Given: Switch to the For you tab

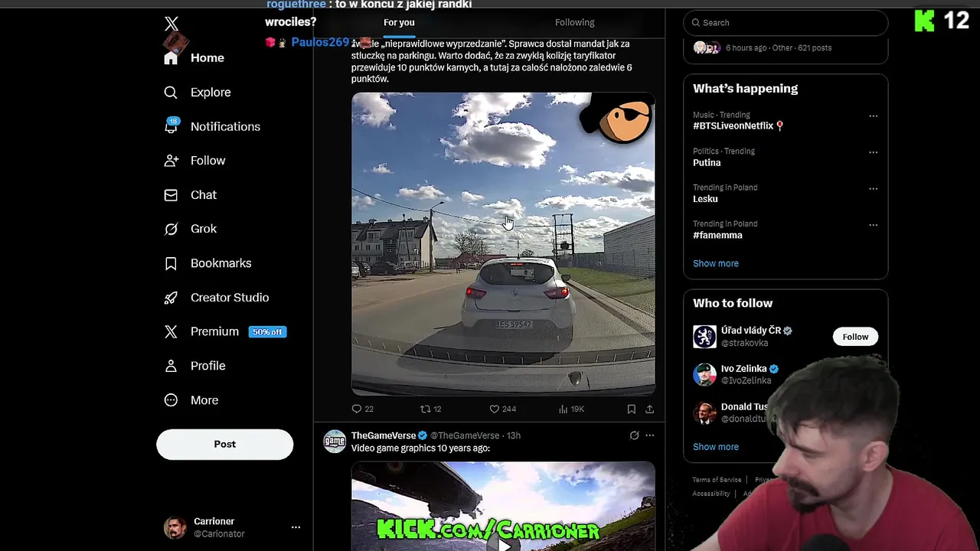Looking at the screenshot, I should [399, 22].
